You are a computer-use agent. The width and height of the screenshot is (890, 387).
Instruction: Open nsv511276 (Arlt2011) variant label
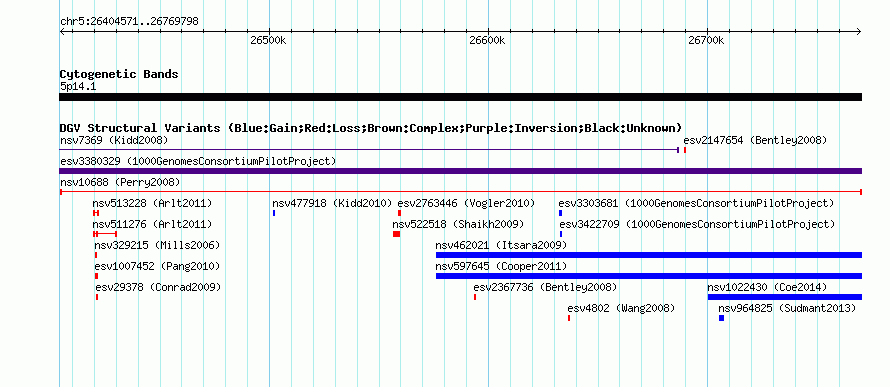tap(152, 224)
